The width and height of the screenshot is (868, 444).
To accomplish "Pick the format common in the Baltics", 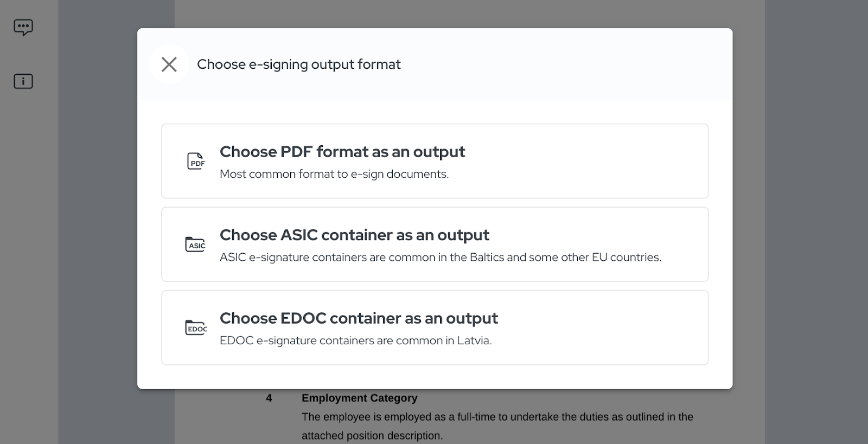I will tap(434, 244).
